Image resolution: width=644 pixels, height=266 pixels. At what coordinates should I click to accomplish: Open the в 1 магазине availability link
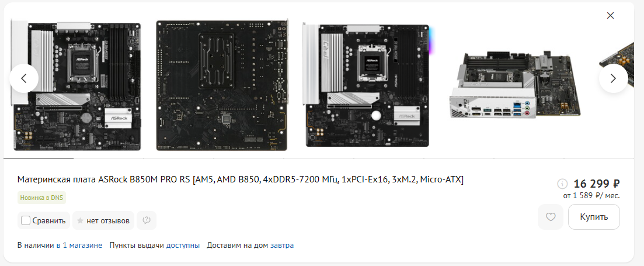[x=79, y=246]
